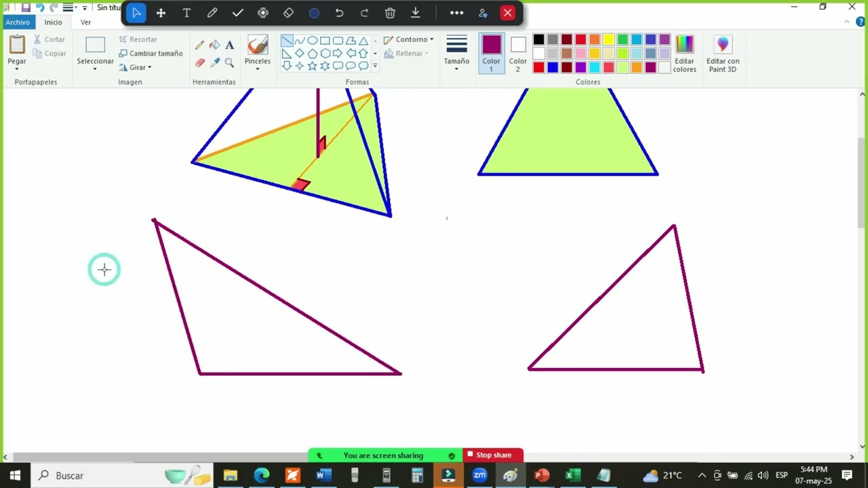Redo the annotation
The width and height of the screenshot is (868, 488).
coord(365,13)
